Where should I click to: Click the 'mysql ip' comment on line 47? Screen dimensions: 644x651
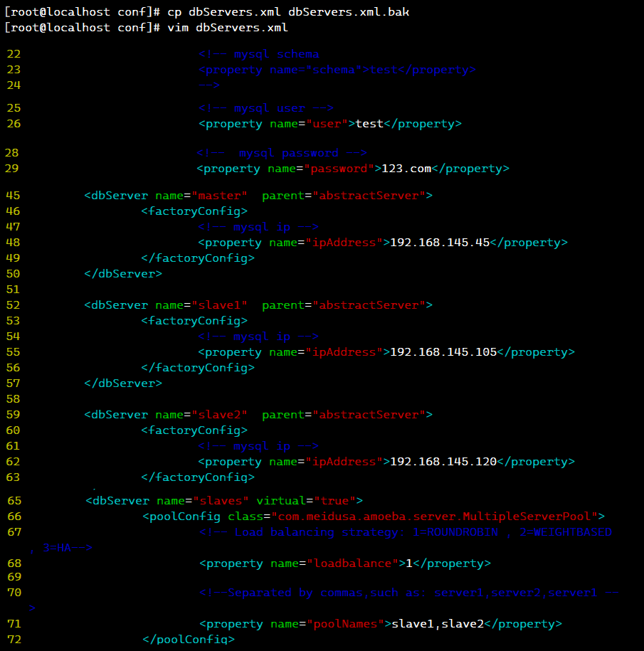pyautogui.click(x=258, y=227)
